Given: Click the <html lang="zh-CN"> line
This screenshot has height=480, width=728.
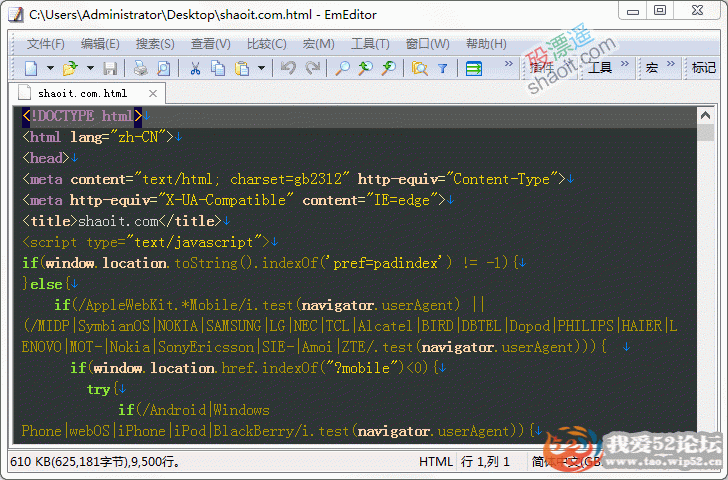Looking at the screenshot, I should [x=102, y=137].
